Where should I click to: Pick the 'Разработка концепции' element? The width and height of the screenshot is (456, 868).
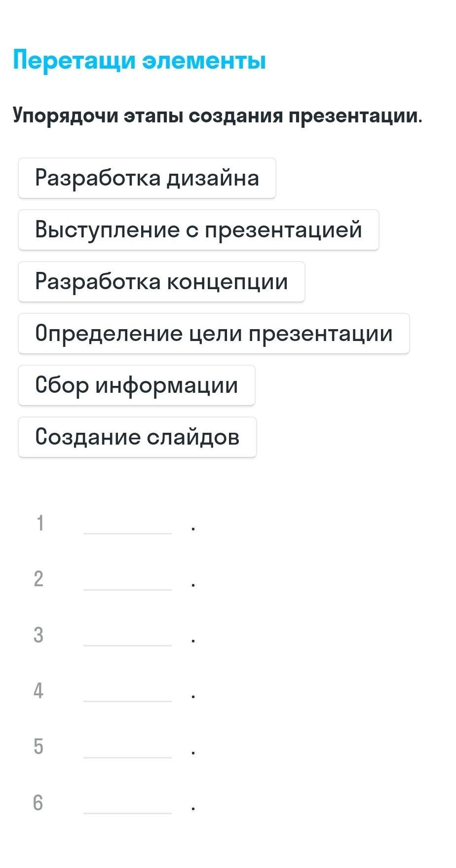click(x=161, y=282)
